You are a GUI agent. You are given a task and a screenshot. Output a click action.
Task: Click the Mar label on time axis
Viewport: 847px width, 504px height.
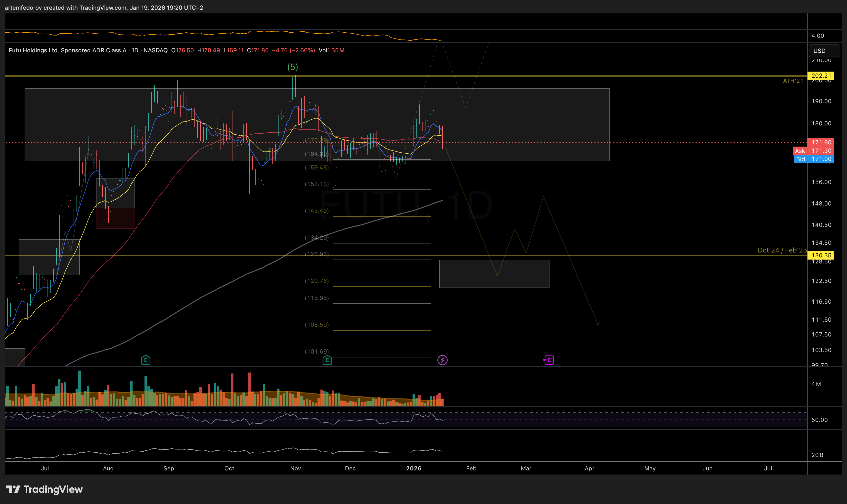coord(526,468)
